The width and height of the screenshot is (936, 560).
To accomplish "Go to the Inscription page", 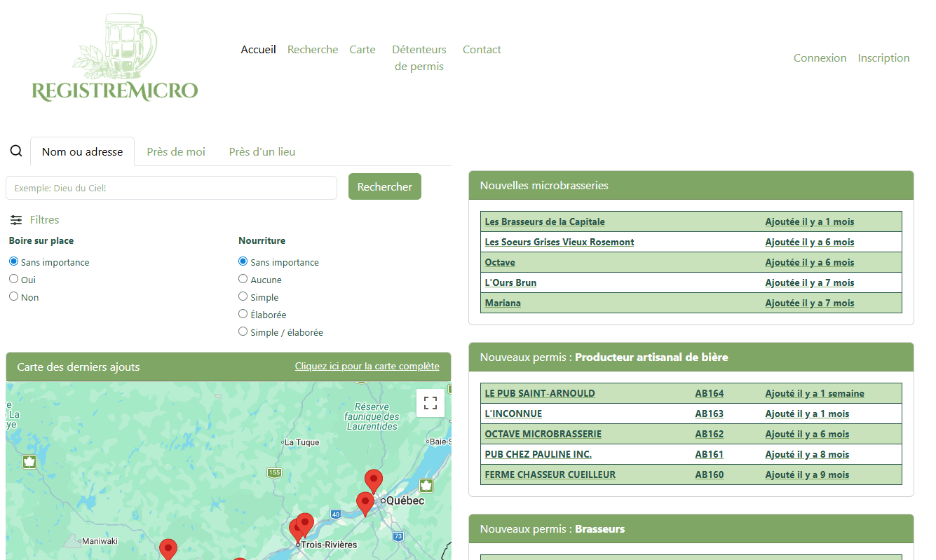I will pyautogui.click(x=883, y=58).
